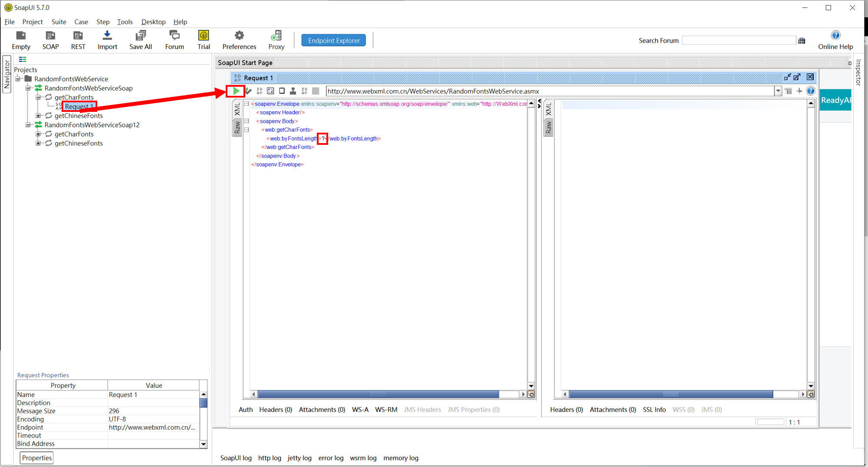
Task: Click the plus icon beside the endpoint field
Action: click(799, 91)
